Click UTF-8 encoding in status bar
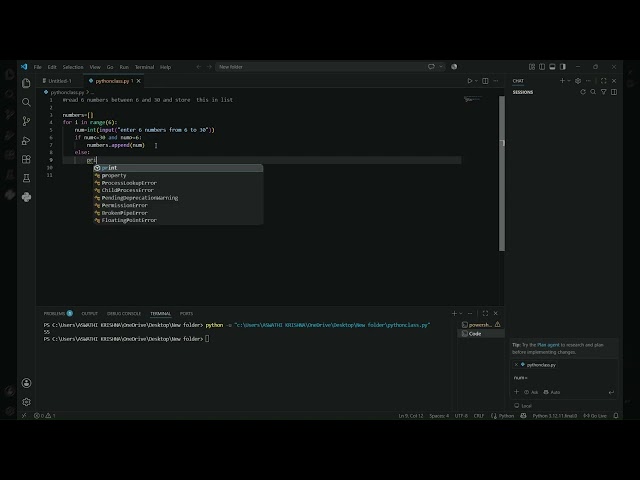Viewport: 640px width, 480px height. (461, 416)
